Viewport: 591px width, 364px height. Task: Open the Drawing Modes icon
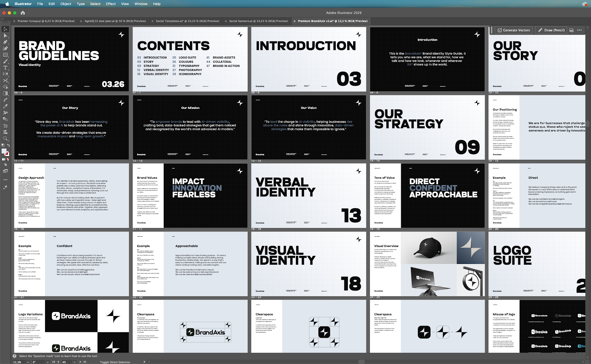pos(6,165)
